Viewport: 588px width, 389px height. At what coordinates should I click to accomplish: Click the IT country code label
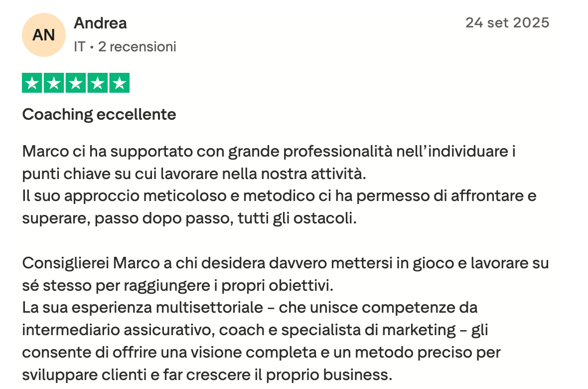(79, 47)
